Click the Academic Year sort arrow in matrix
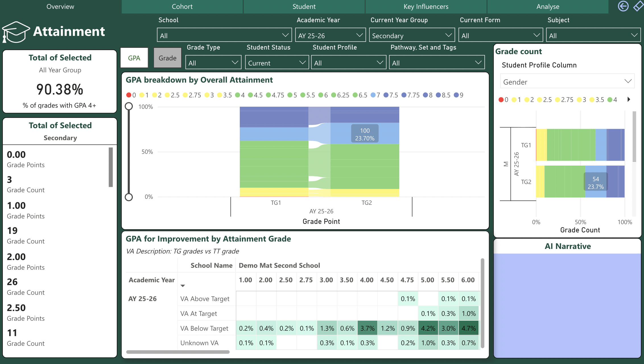 tap(183, 286)
